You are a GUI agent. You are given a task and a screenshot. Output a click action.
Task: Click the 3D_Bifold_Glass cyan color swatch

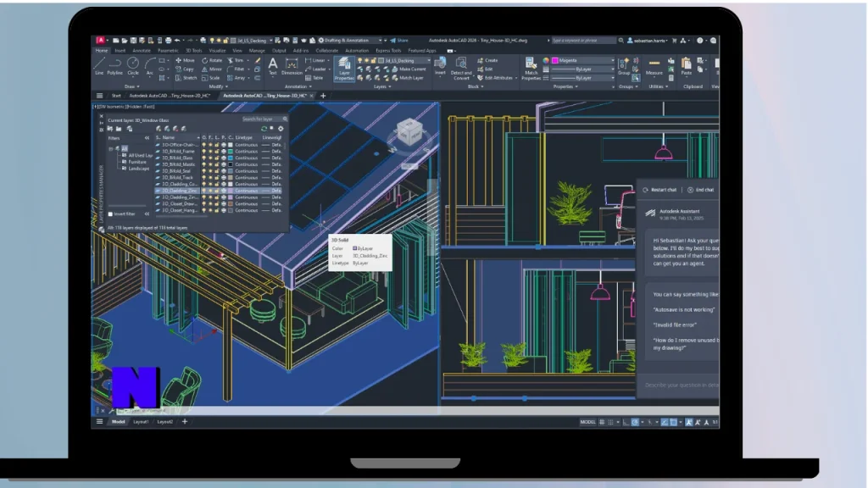coord(230,158)
